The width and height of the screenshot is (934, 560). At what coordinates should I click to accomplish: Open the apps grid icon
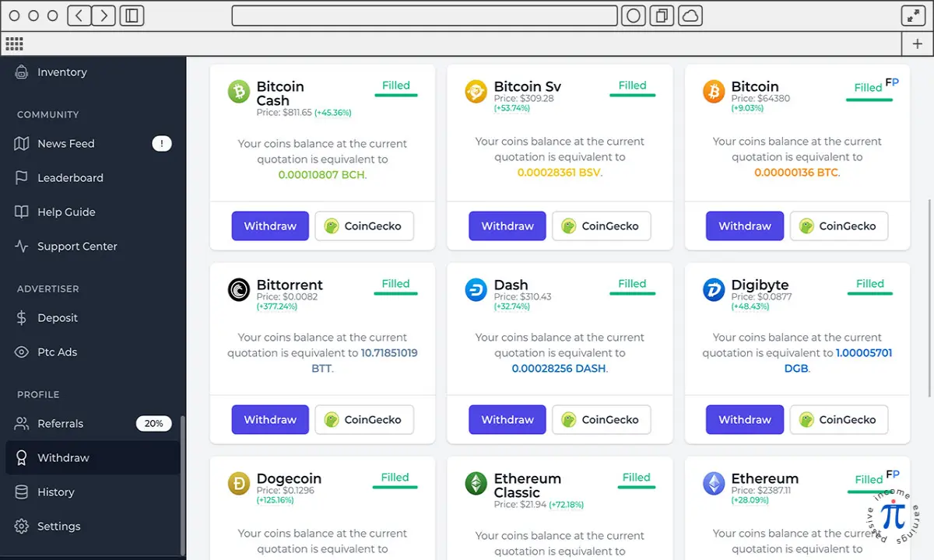click(14, 44)
